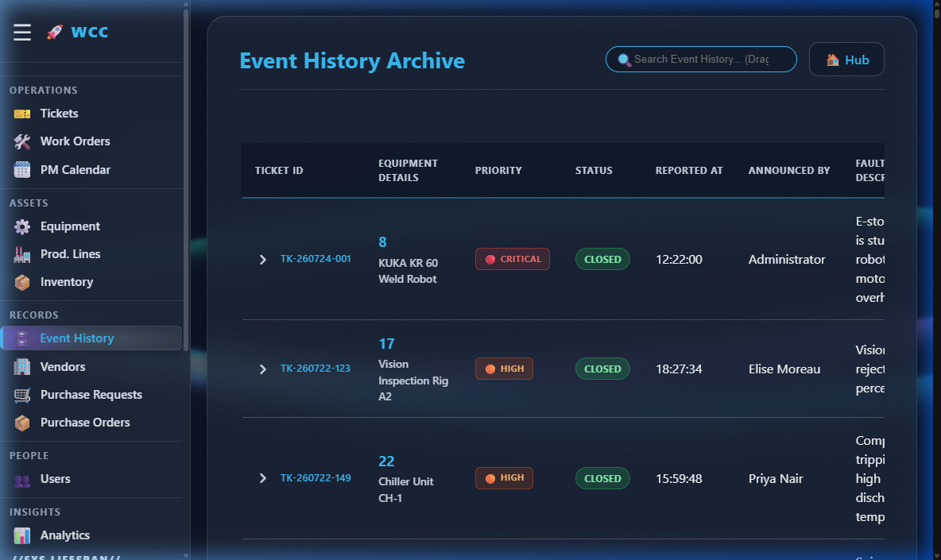The width and height of the screenshot is (941, 560).
Task: Click HIGH badge for Chiller Unit CH-1
Action: pyautogui.click(x=504, y=478)
